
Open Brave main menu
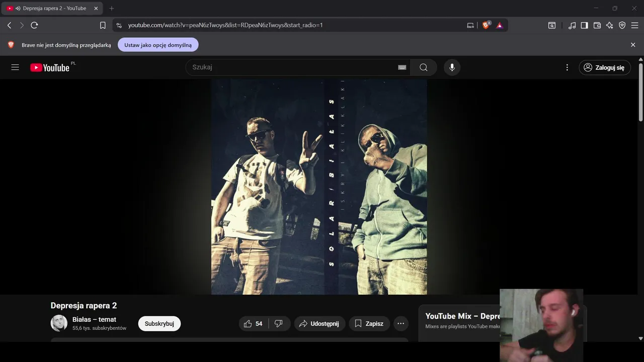[x=635, y=25]
